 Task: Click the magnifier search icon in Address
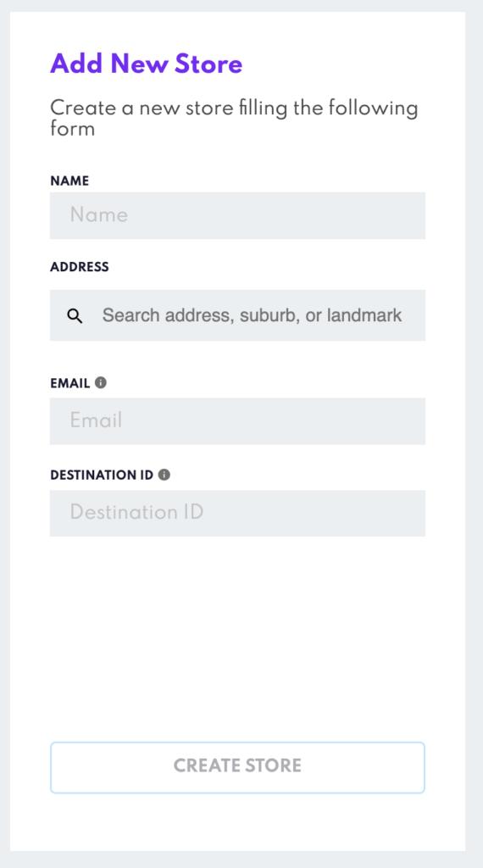pyautogui.click(x=75, y=316)
